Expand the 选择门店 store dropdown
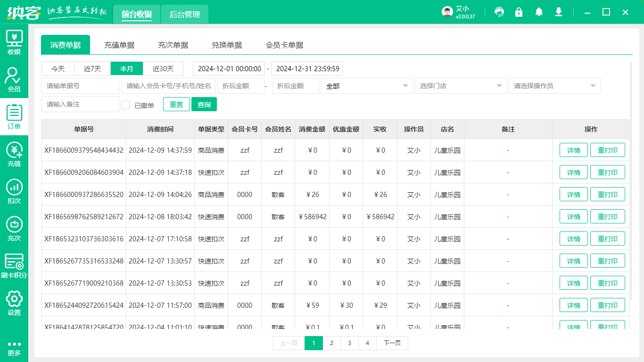 461,86
